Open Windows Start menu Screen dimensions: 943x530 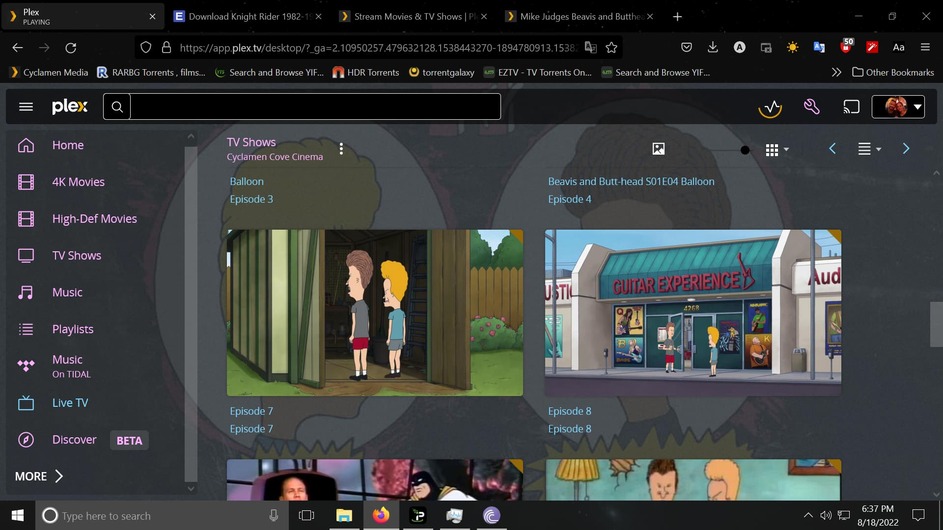pyautogui.click(x=17, y=516)
